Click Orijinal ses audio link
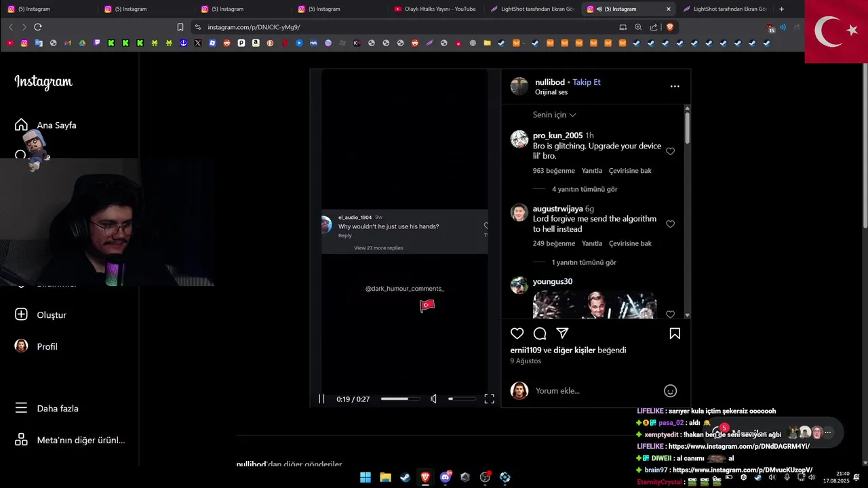Screen dimensions: 868x488 [551, 92]
